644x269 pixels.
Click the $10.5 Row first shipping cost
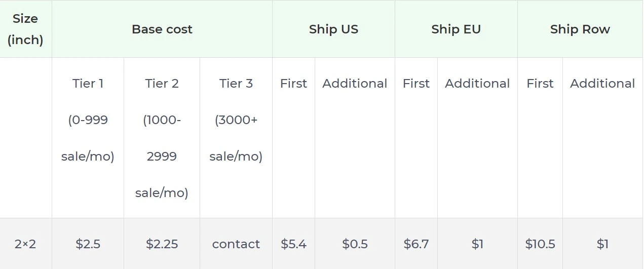(540, 244)
